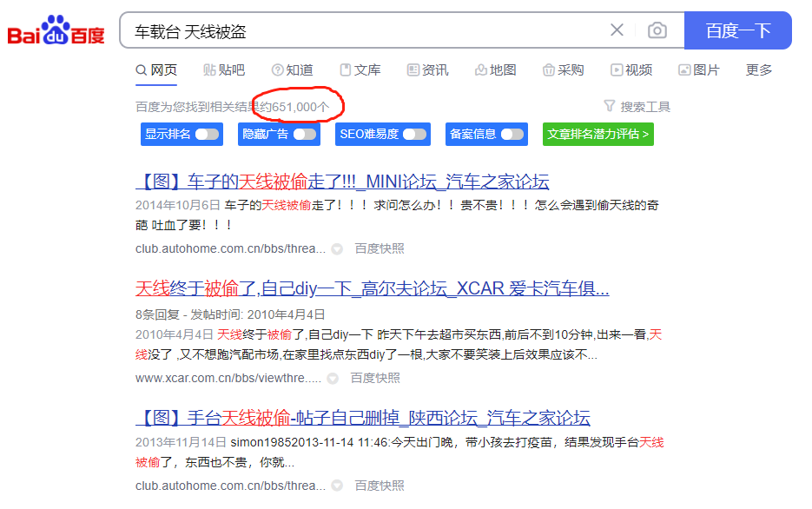812x509 pixels.
Task: Click the 百度一下 search button
Action: 738,30
